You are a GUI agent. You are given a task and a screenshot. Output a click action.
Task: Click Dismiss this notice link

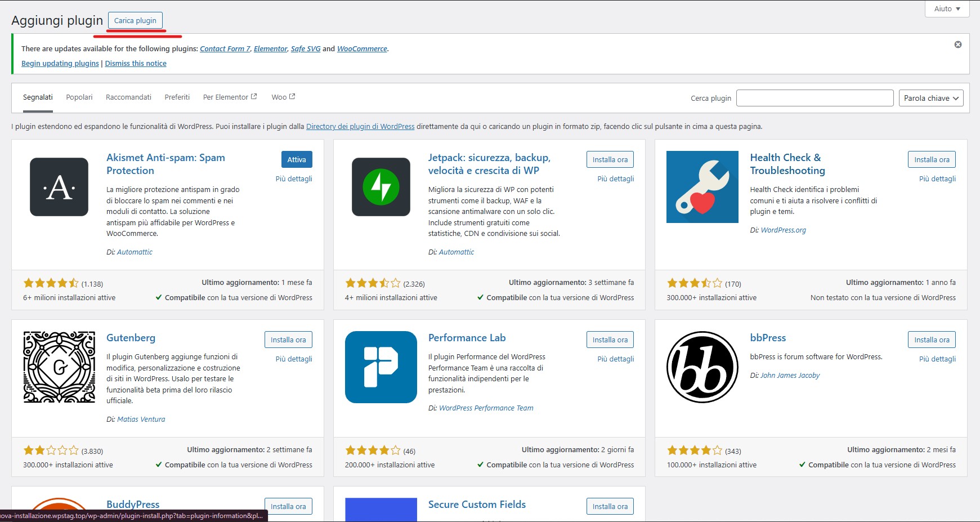pyautogui.click(x=136, y=64)
